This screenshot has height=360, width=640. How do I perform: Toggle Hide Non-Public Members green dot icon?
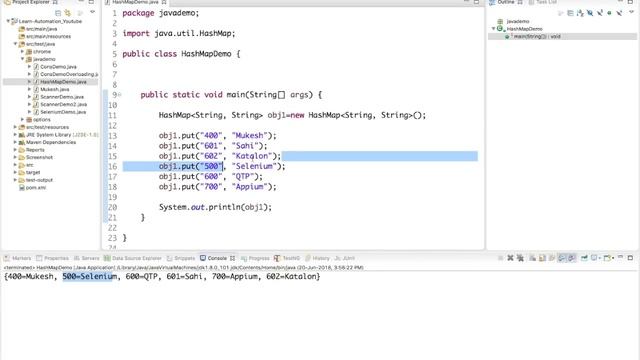click(x=609, y=13)
